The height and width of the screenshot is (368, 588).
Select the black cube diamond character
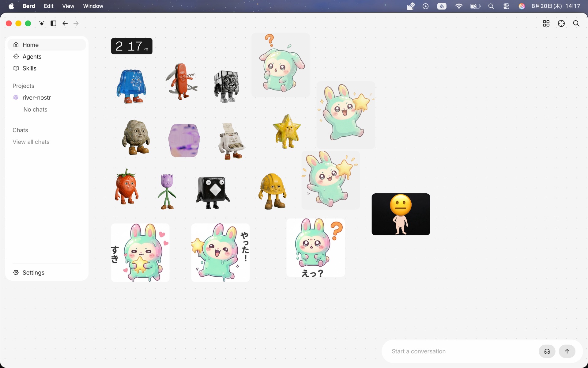tap(213, 192)
